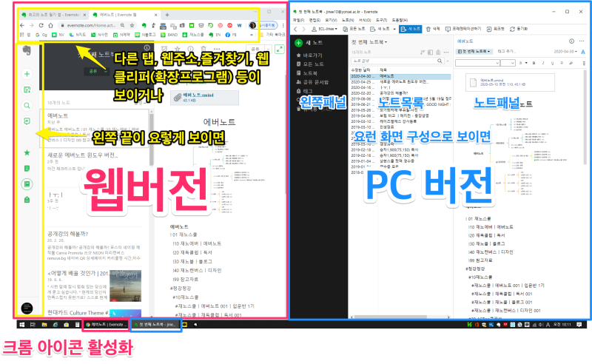Apply bold formatting in PC note editor
The height and width of the screenshot is (364, 592).
(x=534, y=63)
